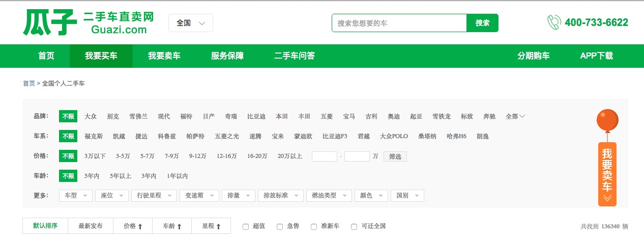Filter by brand 福特
The width and height of the screenshot is (644, 238).
point(186,116)
